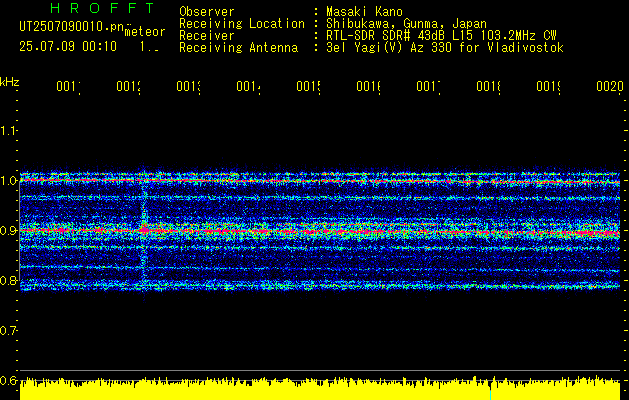Click the 0.9 frequency axis label

pos(8,230)
